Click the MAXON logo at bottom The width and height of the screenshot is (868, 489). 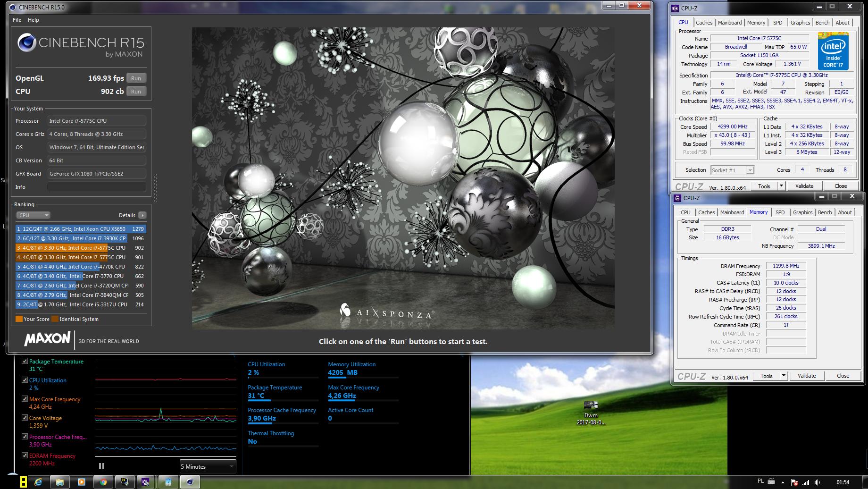click(x=47, y=339)
